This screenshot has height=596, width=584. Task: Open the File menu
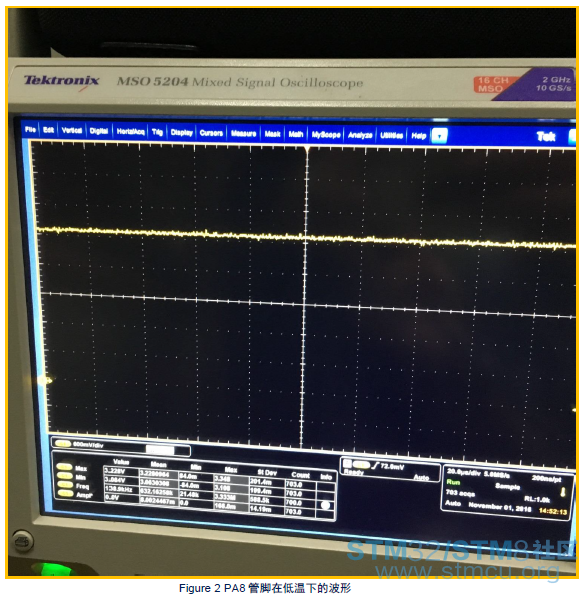30,130
